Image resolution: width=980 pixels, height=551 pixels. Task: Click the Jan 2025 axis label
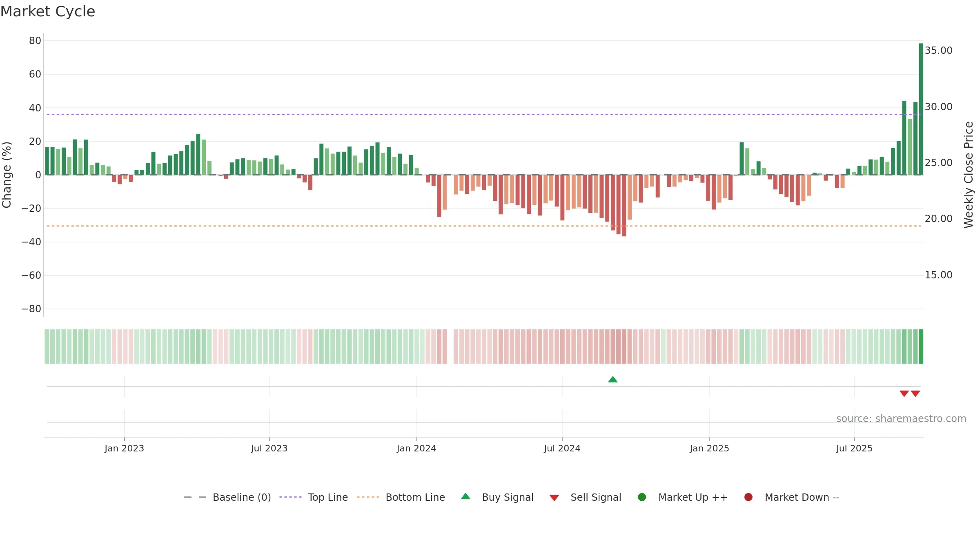point(709,448)
